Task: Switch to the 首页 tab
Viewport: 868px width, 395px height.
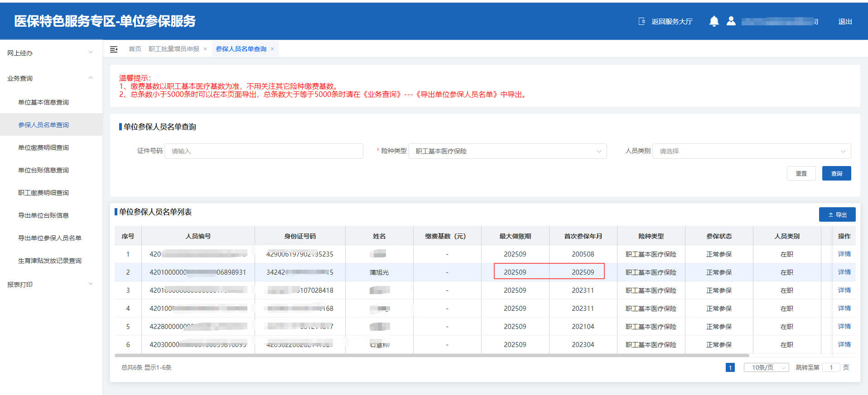Action: pyautogui.click(x=135, y=49)
